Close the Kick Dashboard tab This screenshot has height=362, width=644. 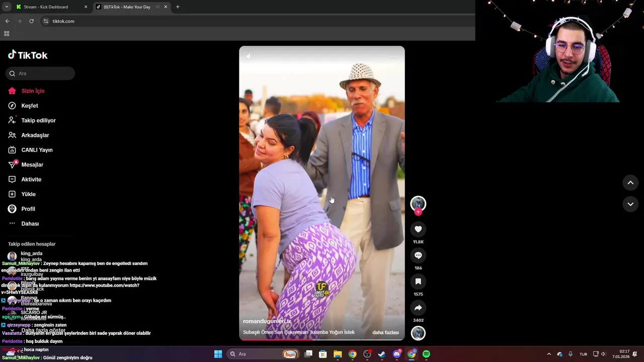point(86,7)
